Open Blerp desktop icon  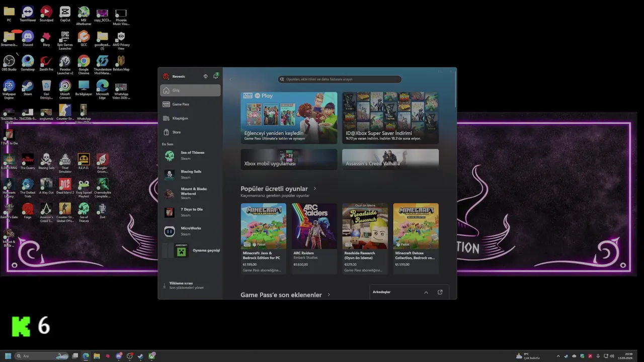(46, 39)
